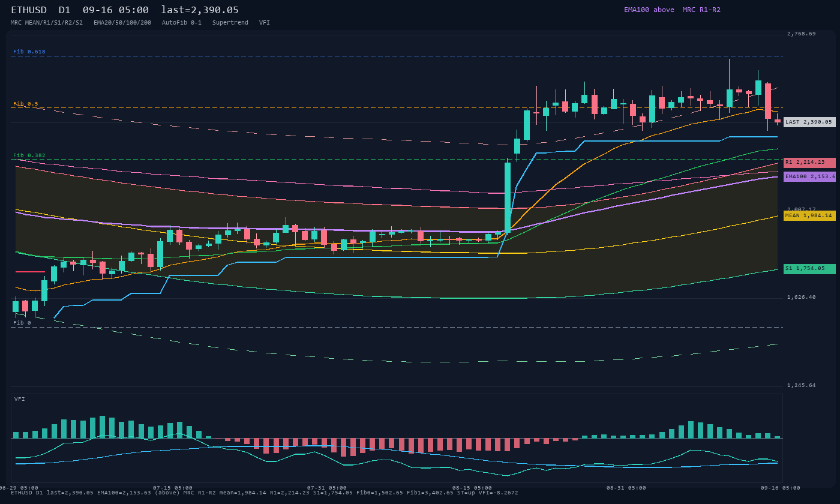
Task: Click the 09-16 05:00 timestamp in header
Action: (116, 10)
